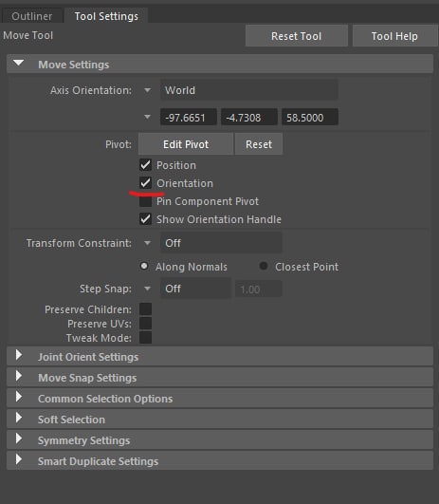The height and width of the screenshot is (504, 439).
Task: Switch to the Outliner tab
Action: pos(32,16)
